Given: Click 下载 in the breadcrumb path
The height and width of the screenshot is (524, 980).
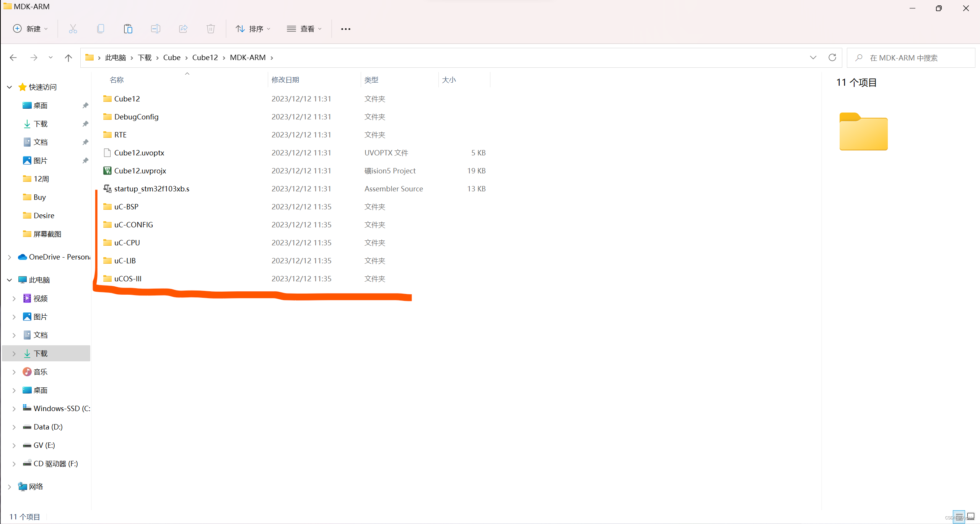Looking at the screenshot, I should tap(145, 57).
